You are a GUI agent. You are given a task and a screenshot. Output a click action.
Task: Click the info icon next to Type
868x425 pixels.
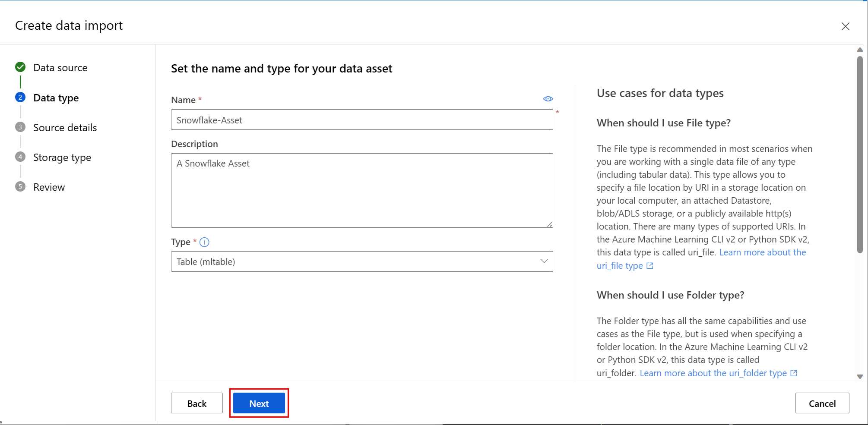coord(204,242)
